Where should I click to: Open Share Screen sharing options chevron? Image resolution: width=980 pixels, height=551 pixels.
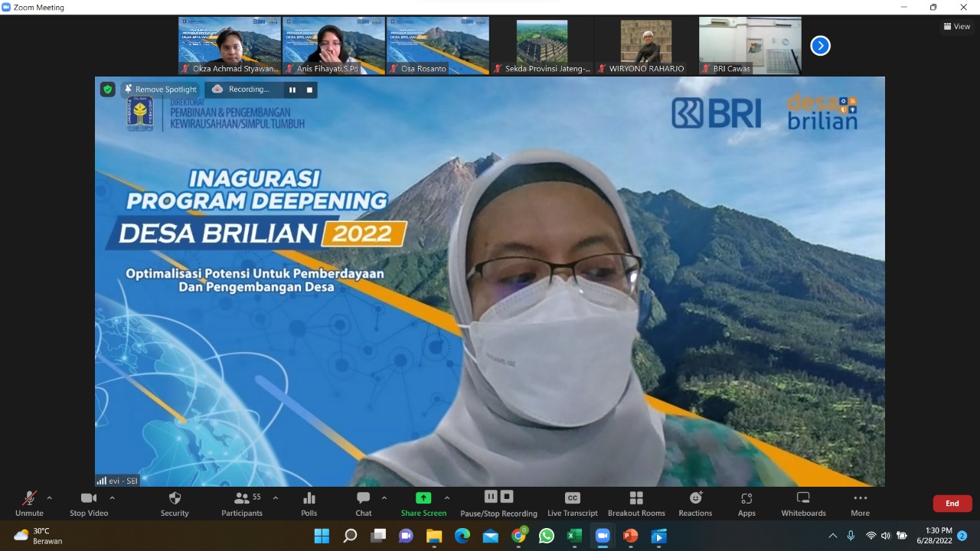(x=446, y=497)
